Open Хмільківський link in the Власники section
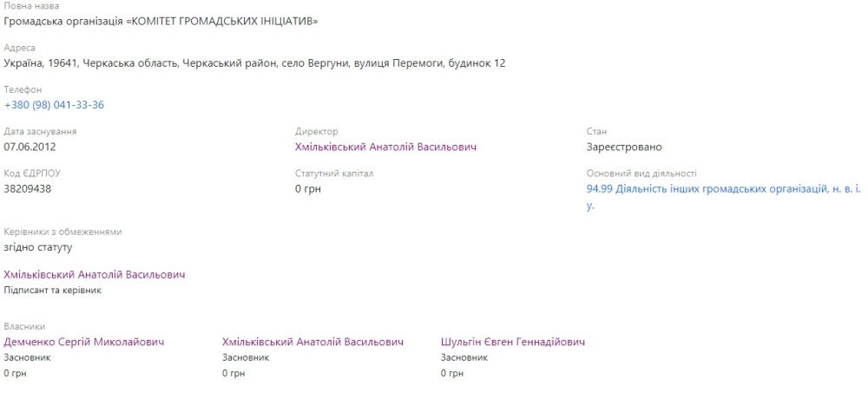This screenshot has width=868, height=399. click(x=312, y=342)
